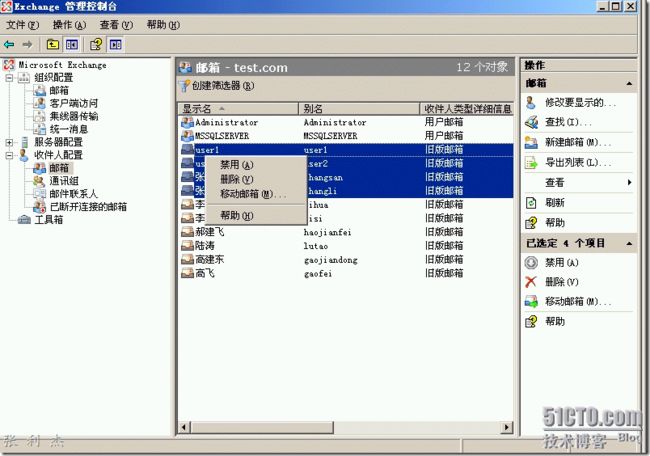
Task: Collapse the 邮箱 section in actions pane
Action: pos(629,83)
